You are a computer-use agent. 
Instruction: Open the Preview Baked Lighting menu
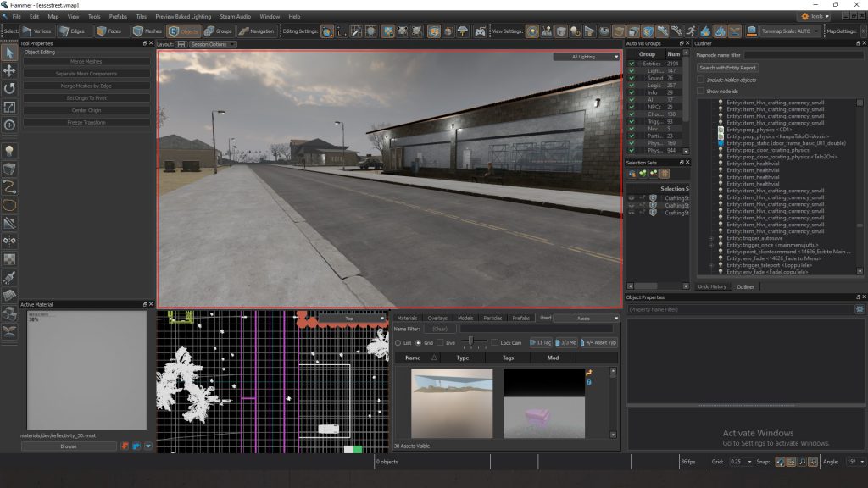click(x=185, y=16)
